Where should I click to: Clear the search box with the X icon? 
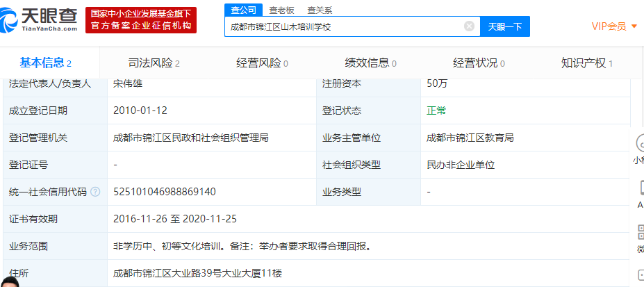click(x=469, y=26)
